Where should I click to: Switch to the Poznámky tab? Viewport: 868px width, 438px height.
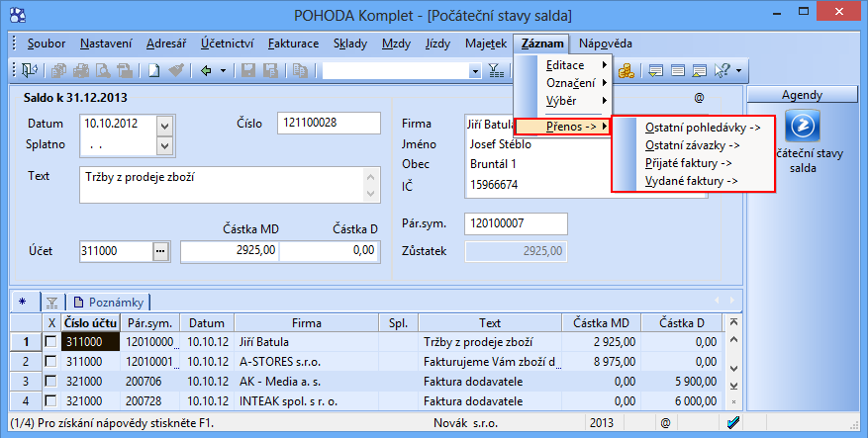(108, 303)
